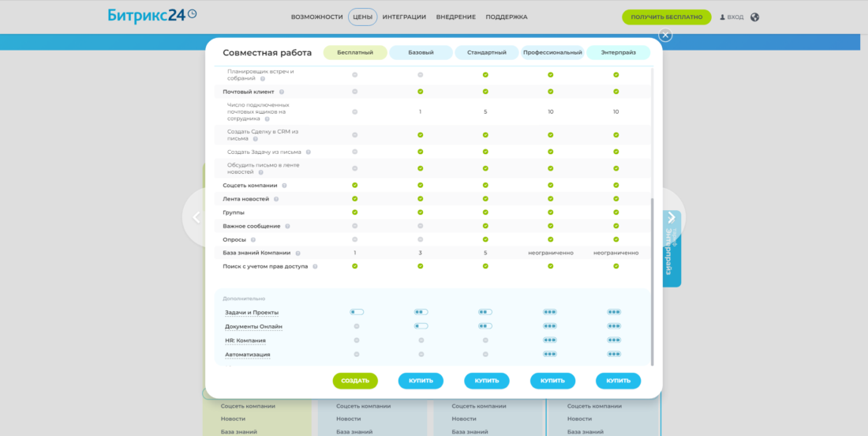Click help icon beside Соцсеть компании

(284, 186)
